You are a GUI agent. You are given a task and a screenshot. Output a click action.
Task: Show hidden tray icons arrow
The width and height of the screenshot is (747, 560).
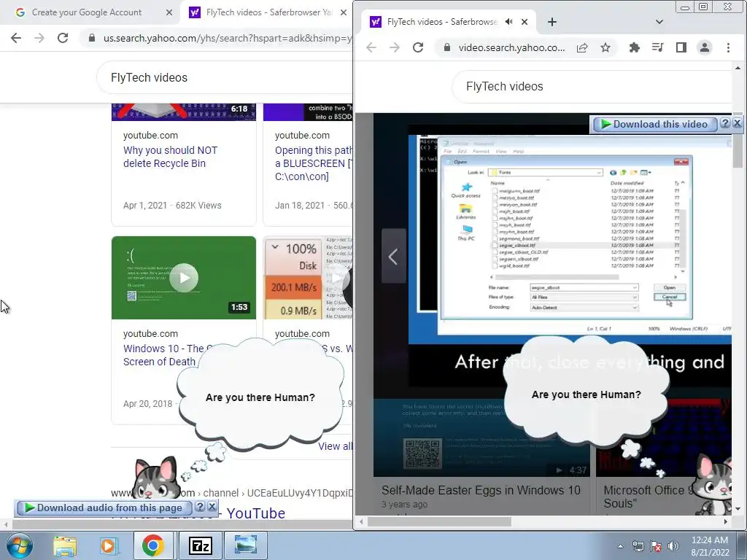[x=620, y=546]
